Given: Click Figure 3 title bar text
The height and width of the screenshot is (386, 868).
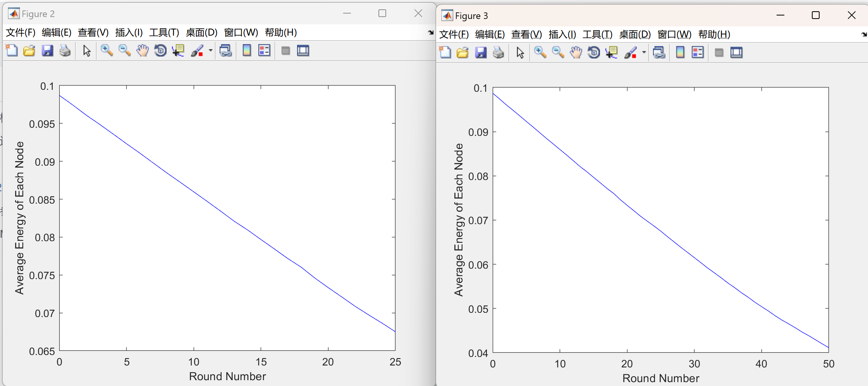Looking at the screenshot, I should click(471, 16).
